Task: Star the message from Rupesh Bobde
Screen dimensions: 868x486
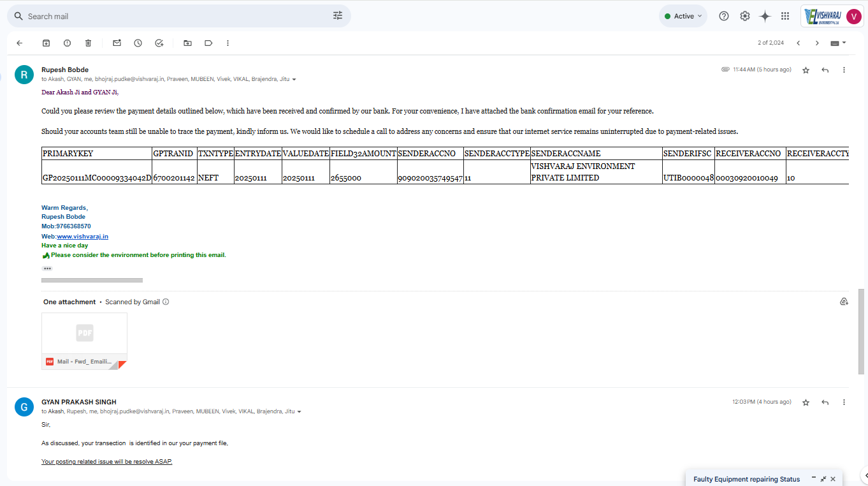Action: click(806, 70)
